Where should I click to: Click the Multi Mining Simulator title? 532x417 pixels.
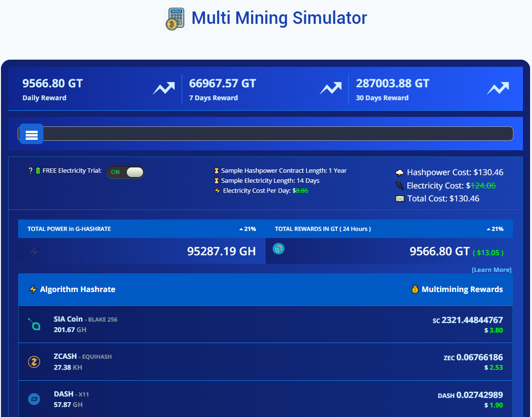click(279, 18)
